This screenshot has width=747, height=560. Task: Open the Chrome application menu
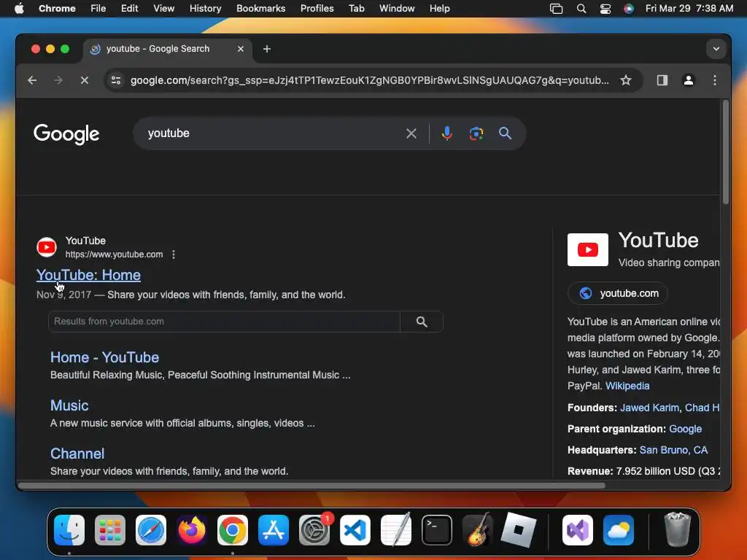click(x=57, y=9)
